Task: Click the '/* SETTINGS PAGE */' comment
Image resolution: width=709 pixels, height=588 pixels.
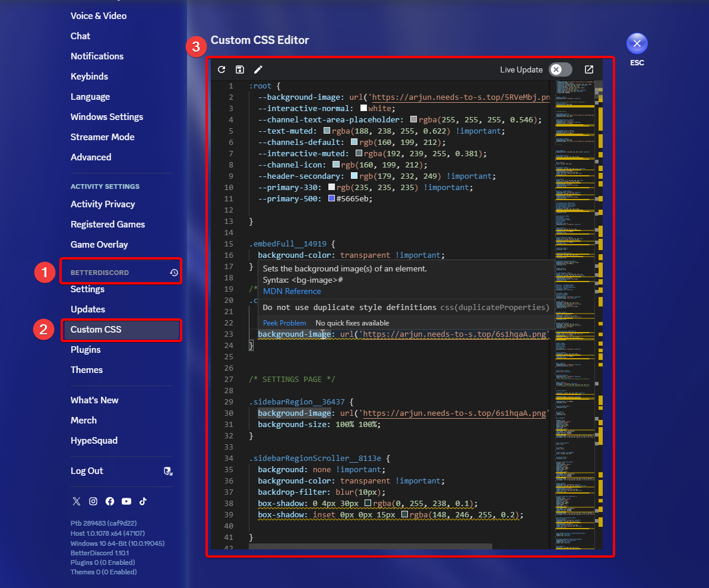Action: (x=292, y=379)
